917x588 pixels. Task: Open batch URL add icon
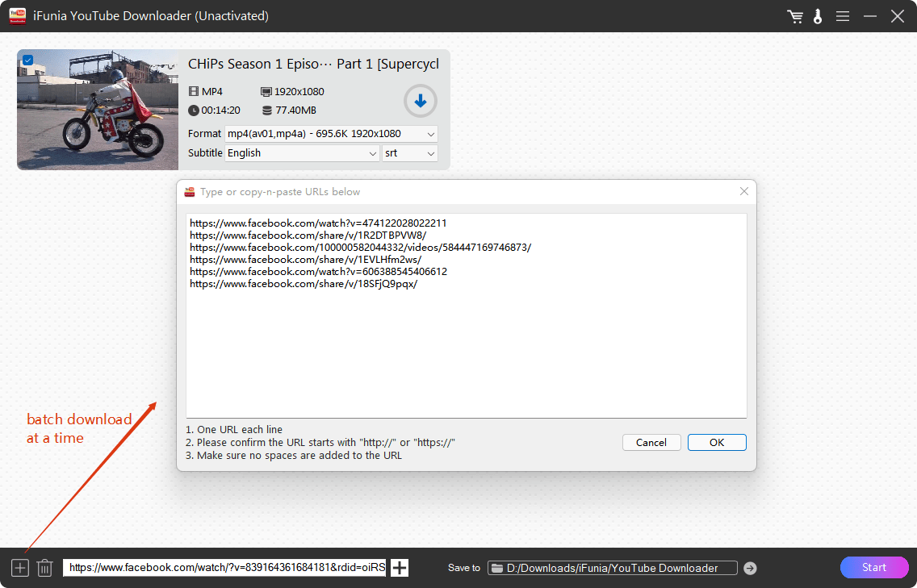tap(20, 568)
